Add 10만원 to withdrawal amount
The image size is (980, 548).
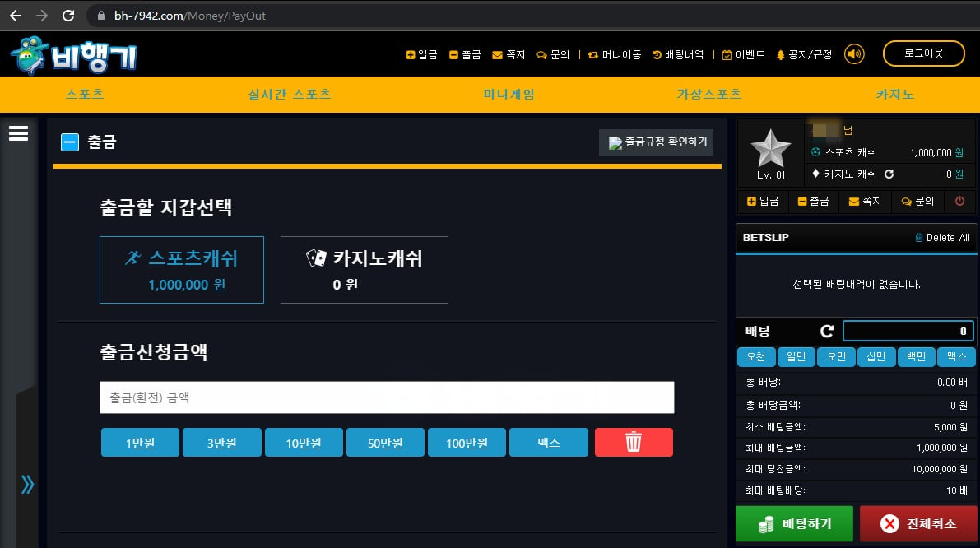[x=304, y=443]
